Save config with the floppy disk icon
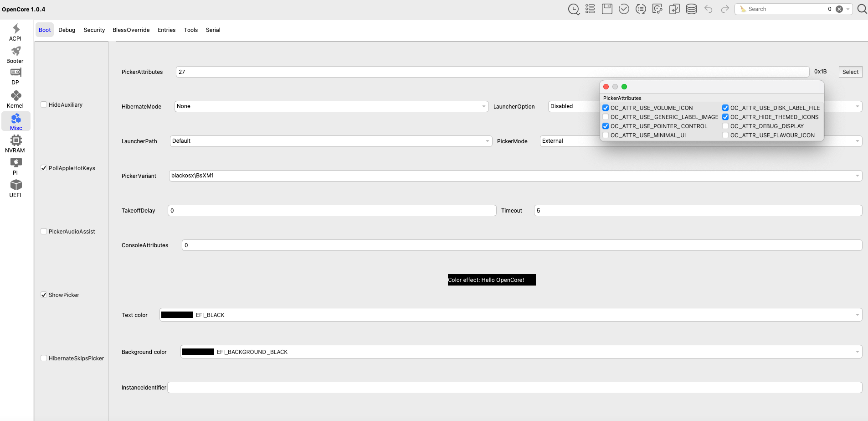Screen dimensions: 868x421 [x=607, y=9]
